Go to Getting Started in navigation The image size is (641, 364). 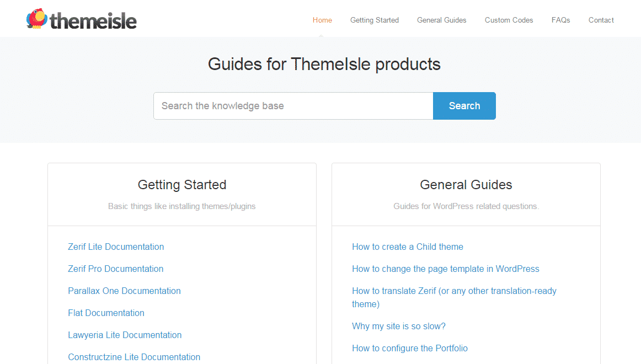pyautogui.click(x=375, y=20)
